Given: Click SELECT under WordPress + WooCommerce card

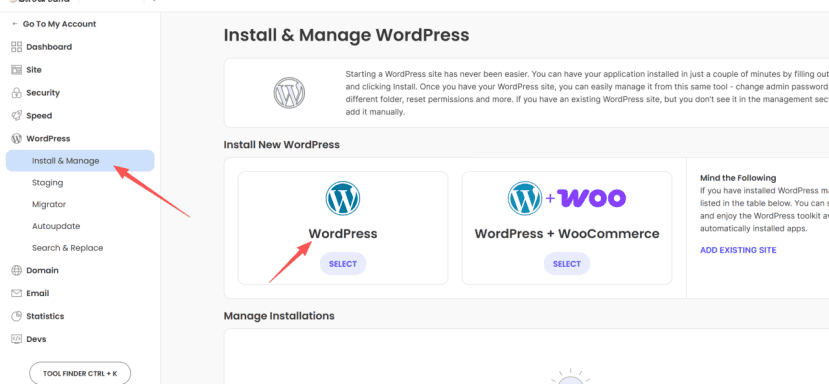Looking at the screenshot, I should [567, 264].
